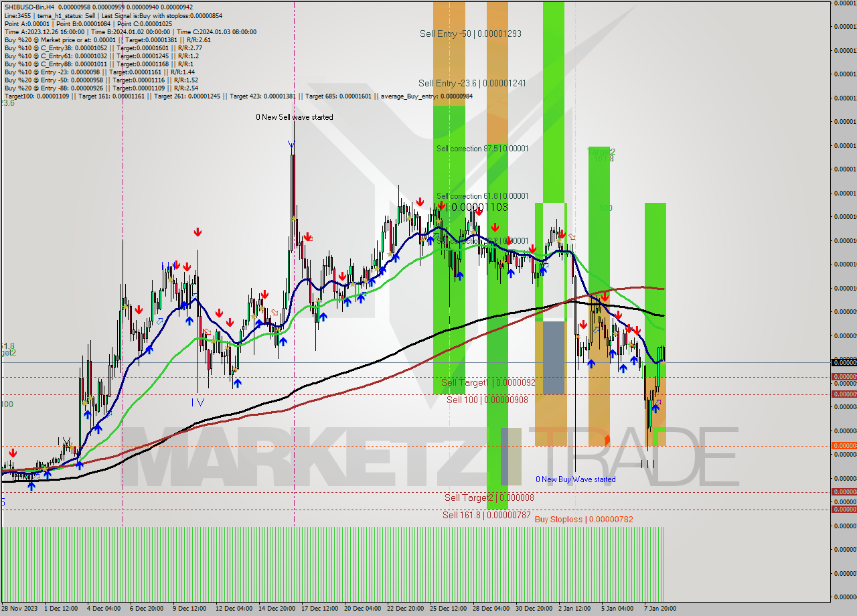
Task: Click the black current-price marker on price axis
Action: [844, 362]
